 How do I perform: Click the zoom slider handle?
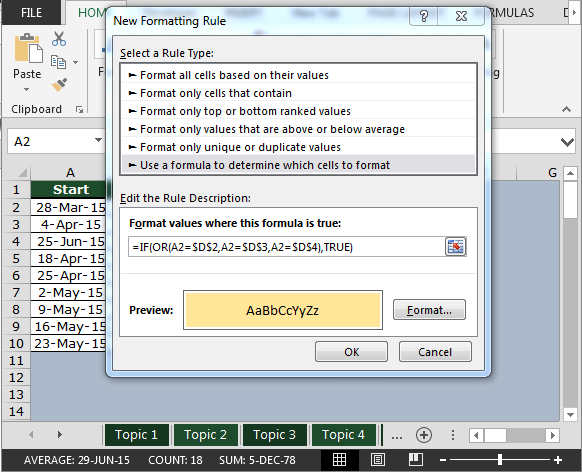click(500, 460)
